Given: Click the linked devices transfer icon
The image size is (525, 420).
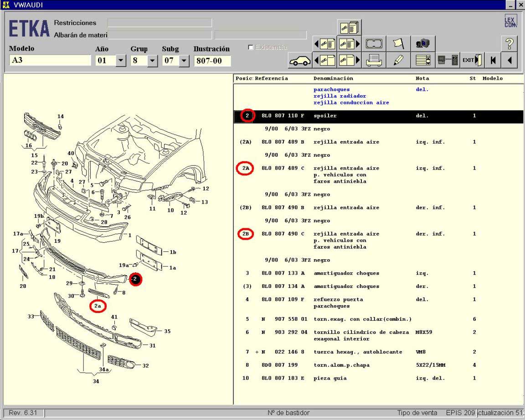Looking at the screenshot, I should click(448, 61).
